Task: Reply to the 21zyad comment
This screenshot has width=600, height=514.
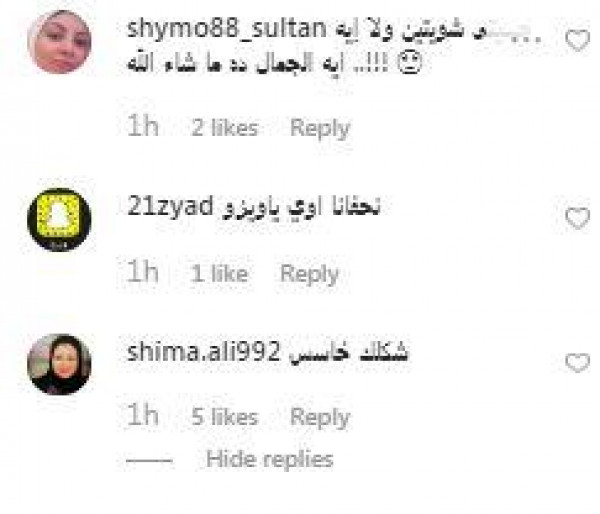Action: (x=310, y=274)
